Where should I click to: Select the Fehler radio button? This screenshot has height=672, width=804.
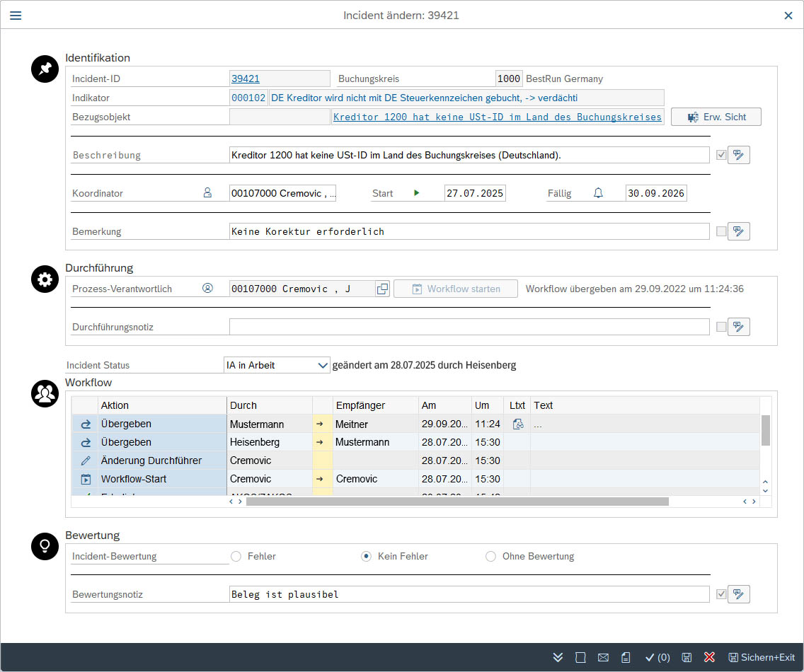tap(236, 556)
